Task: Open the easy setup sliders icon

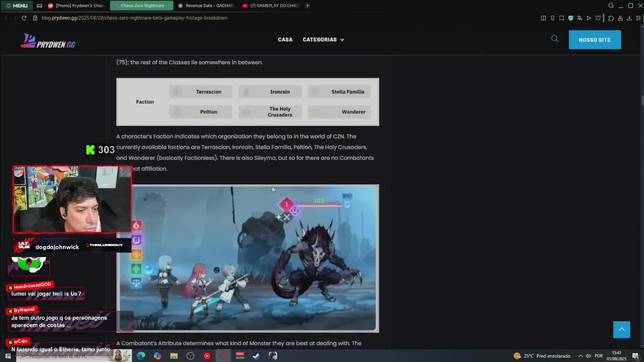Action: coord(638,18)
